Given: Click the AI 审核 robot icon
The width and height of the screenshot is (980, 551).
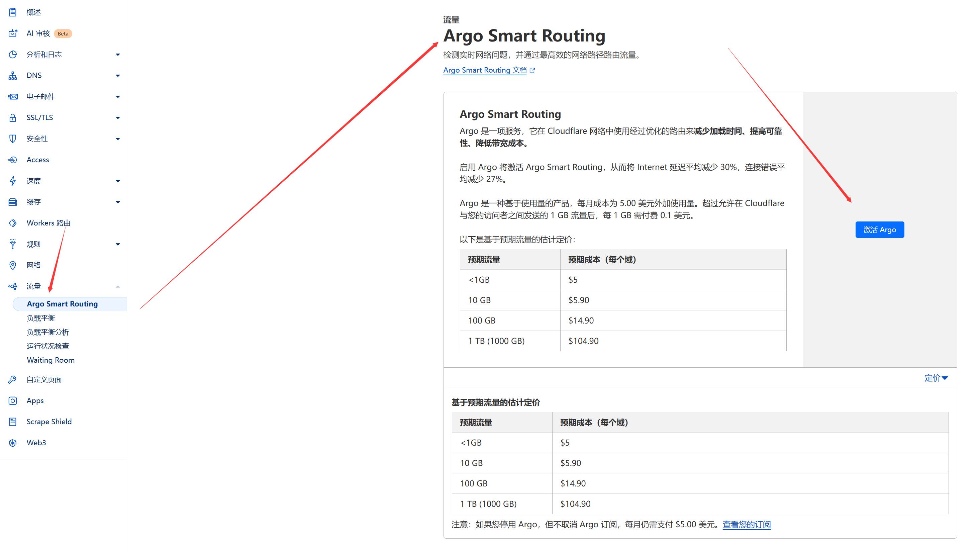Looking at the screenshot, I should [13, 33].
